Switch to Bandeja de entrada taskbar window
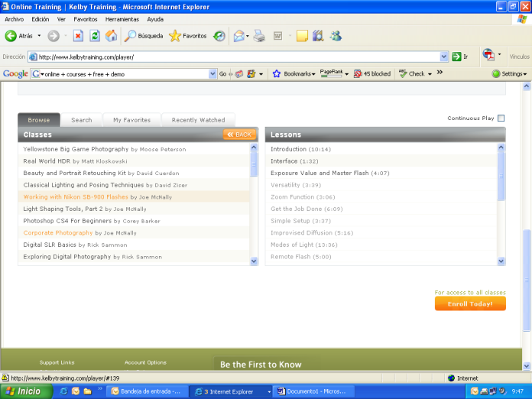Image resolution: width=532 pixels, height=399 pixels. [x=147, y=392]
